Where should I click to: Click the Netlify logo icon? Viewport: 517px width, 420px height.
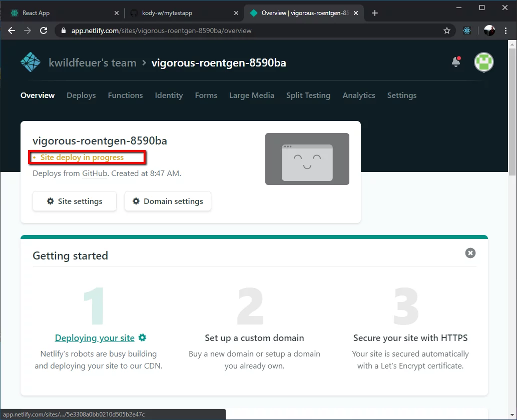tap(31, 62)
